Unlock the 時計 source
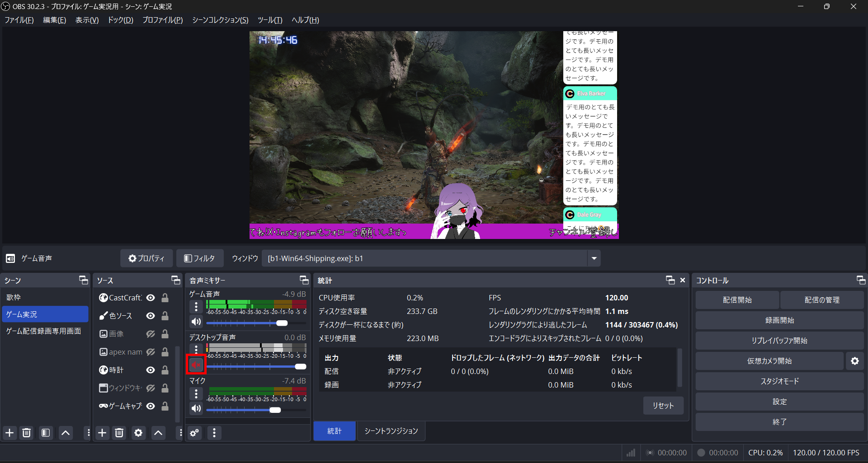The image size is (868, 463). [165, 370]
